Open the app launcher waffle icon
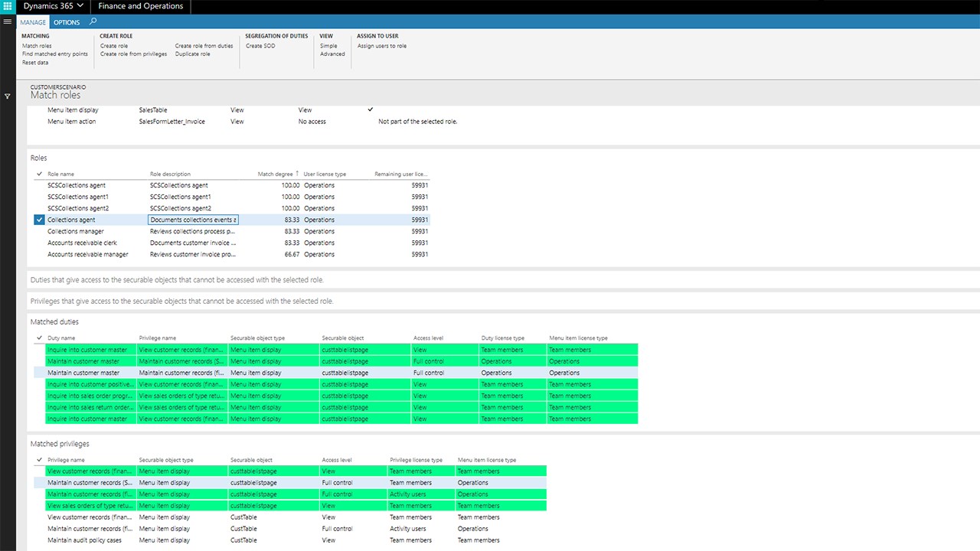 pyautogui.click(x=8, y=7)
